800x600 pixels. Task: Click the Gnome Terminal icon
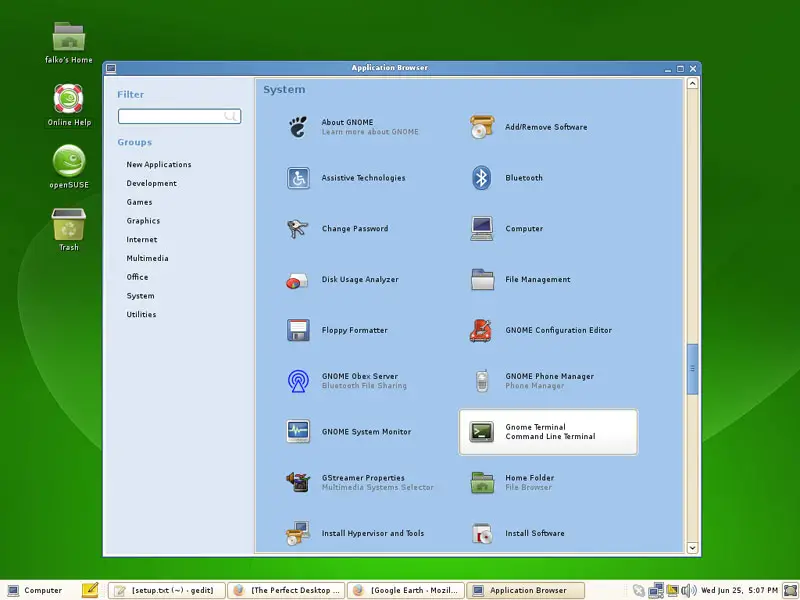[482, 432]
